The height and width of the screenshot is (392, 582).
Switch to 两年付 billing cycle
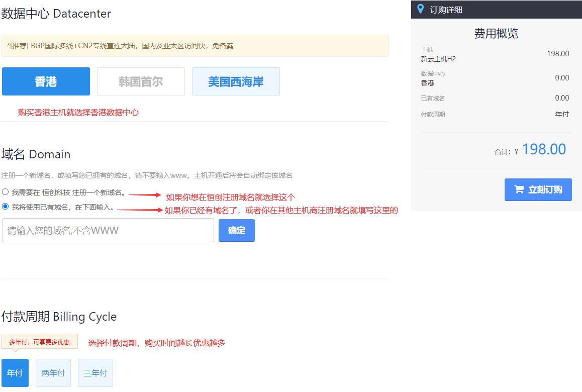coord(53,373)
